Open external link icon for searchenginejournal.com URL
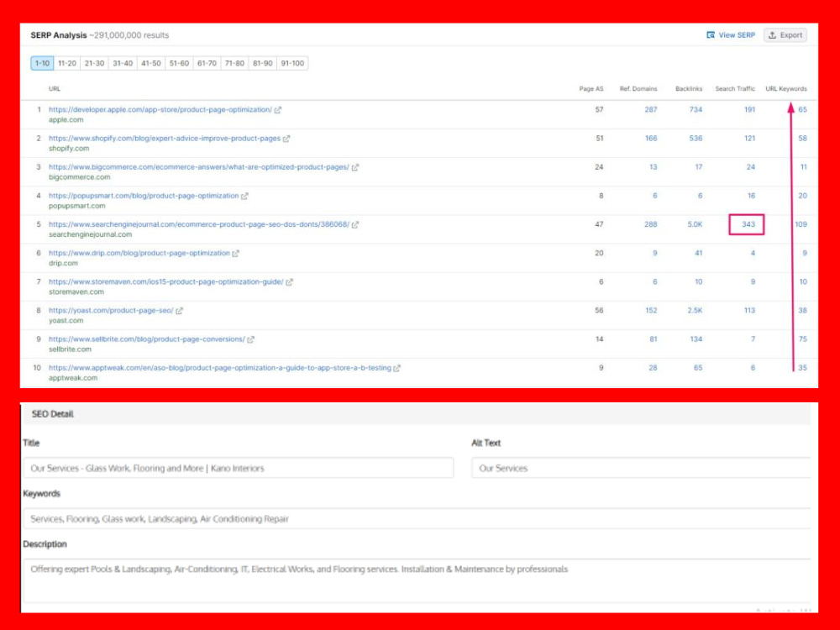This screenshot has height=630, width=840. (x=354, y=224)
